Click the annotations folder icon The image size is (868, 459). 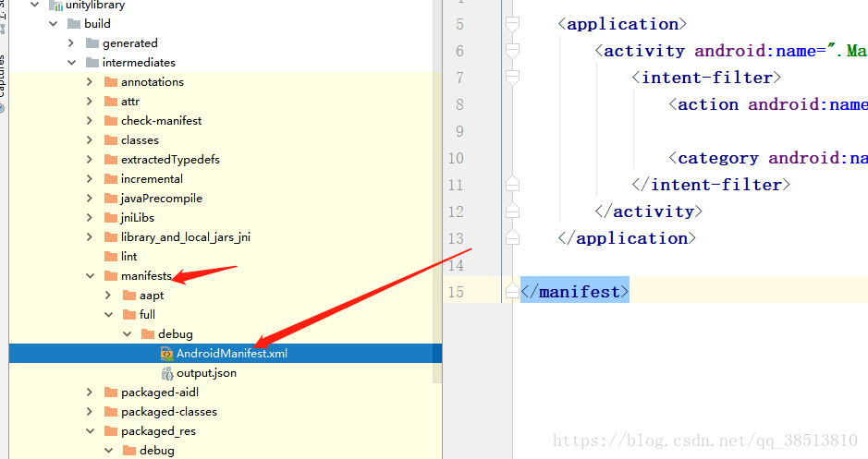[x=111, y=82]
